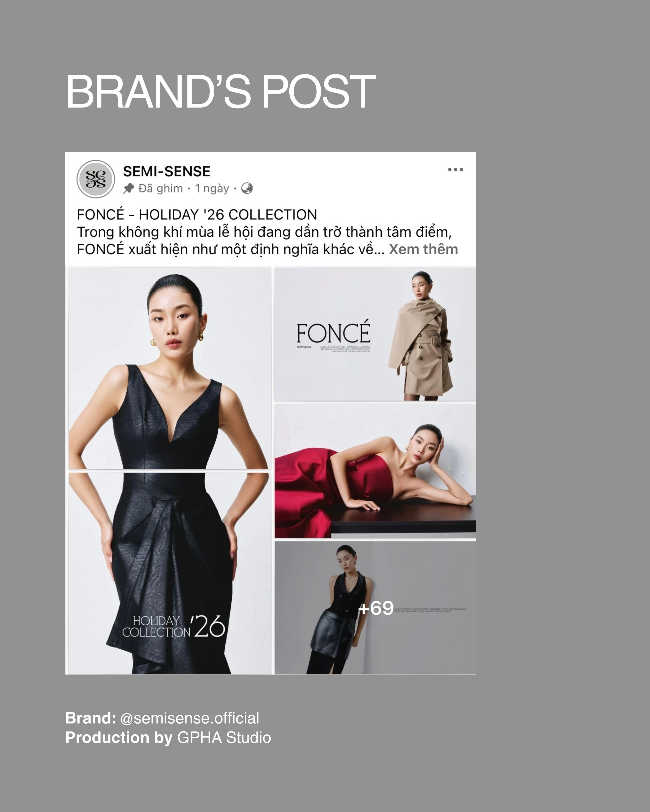650x812 pixels.
Task: Open the beige trench coat photo
Action: [x=375, y=334]
